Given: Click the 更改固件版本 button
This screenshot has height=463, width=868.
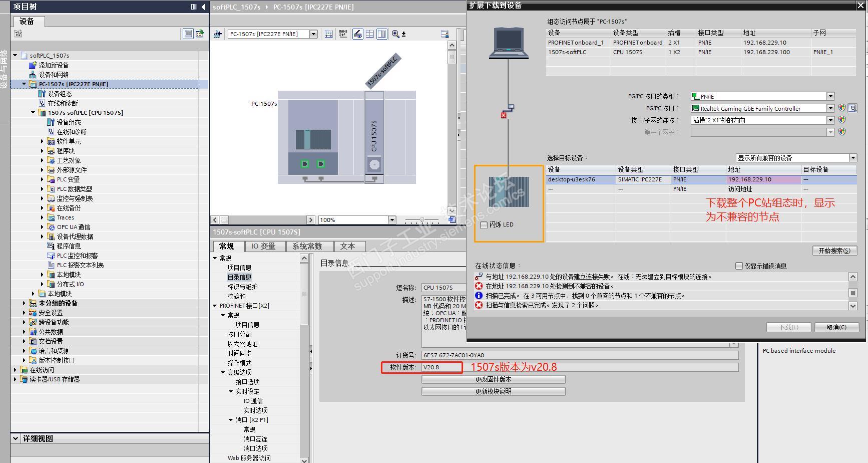Looking at the screenshot, I should click(493, 379).
